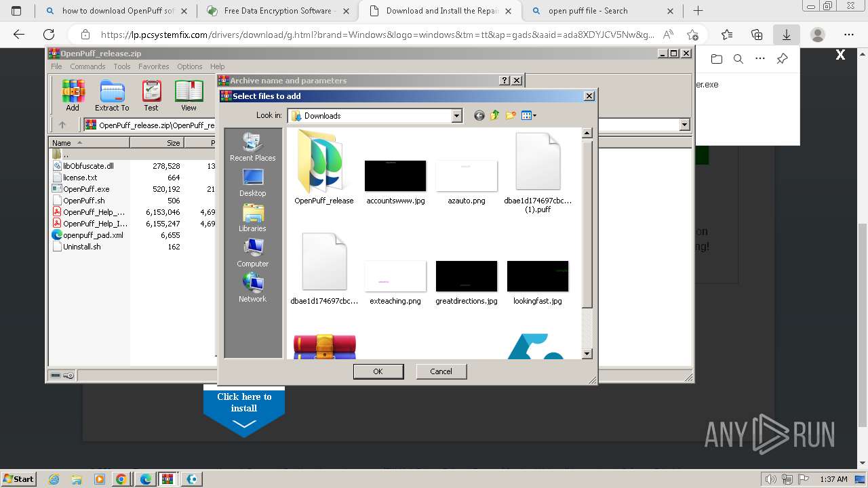Switch to Free Data Encryption Software tab

point(278,11)
